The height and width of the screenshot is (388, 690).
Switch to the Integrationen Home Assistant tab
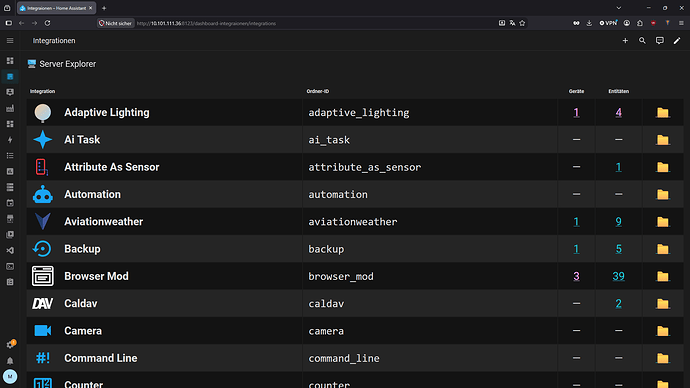[55, 8]
